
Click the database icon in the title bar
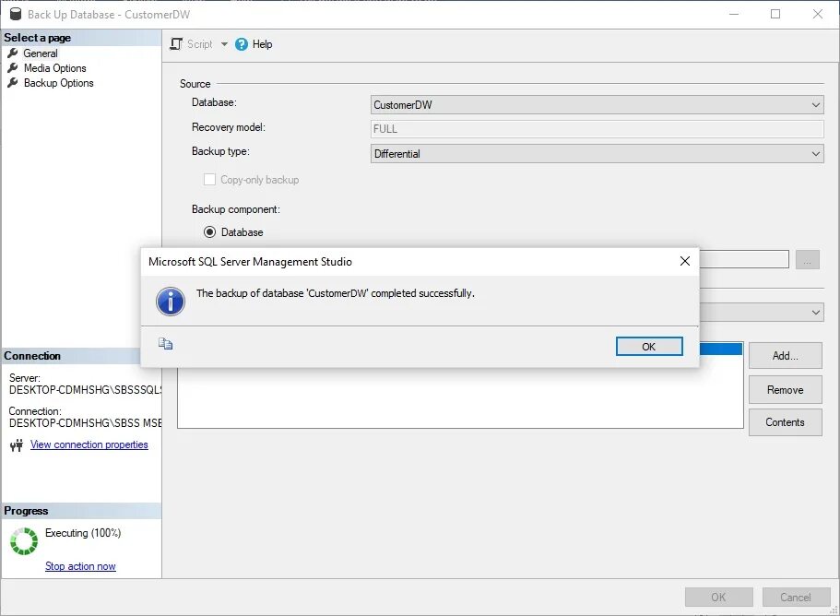click(16, 14)
